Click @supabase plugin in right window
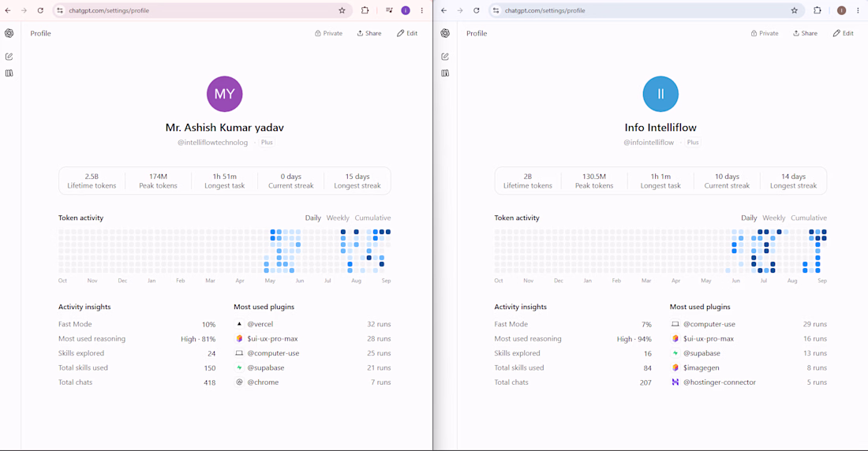 748,353
